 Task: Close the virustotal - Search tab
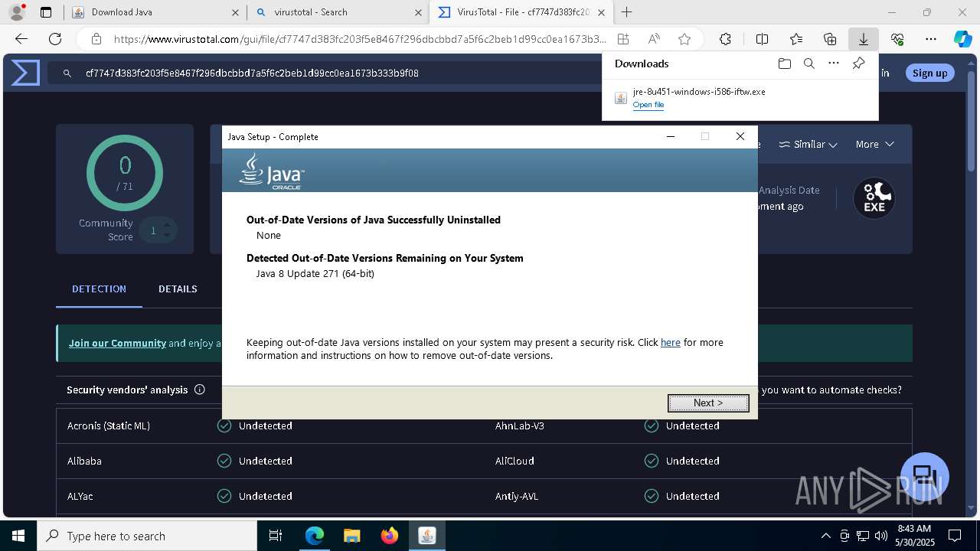pos(418,12)
